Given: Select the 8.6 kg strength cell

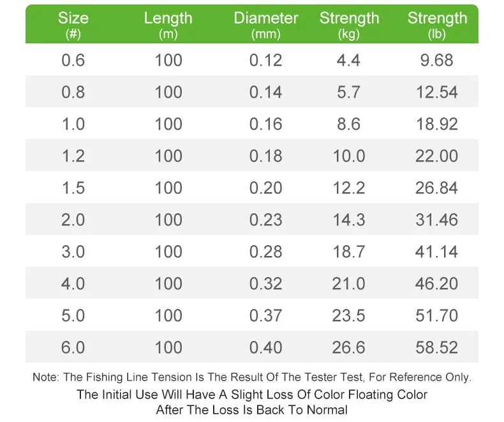Looking at the screenshot, I should click(x=349, y=124).
